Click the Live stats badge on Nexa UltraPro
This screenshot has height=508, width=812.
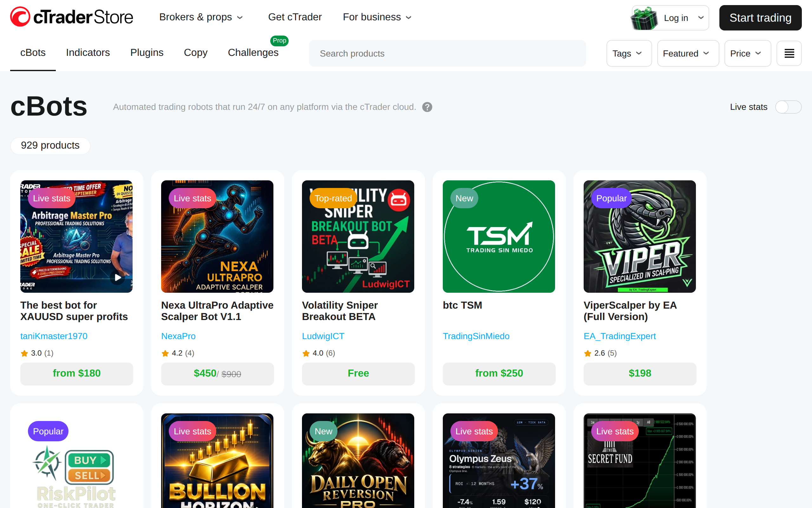(x=192, y=198)
